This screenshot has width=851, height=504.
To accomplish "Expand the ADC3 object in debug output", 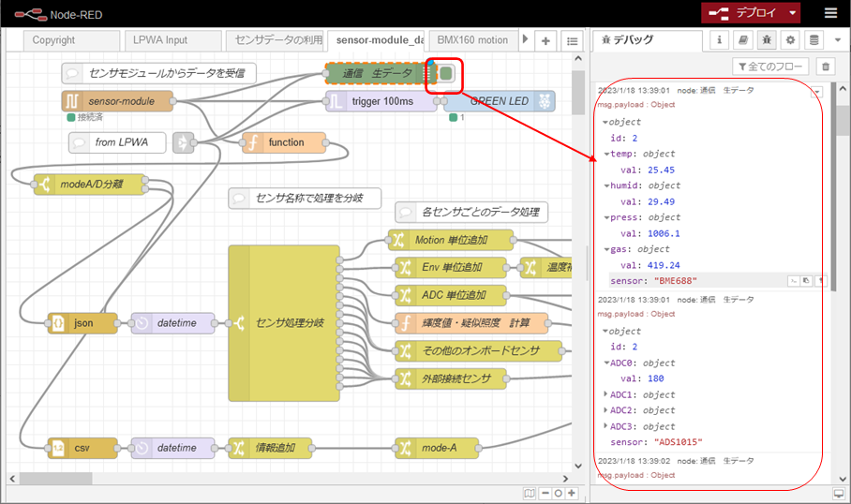I will (x=606, y=426).
